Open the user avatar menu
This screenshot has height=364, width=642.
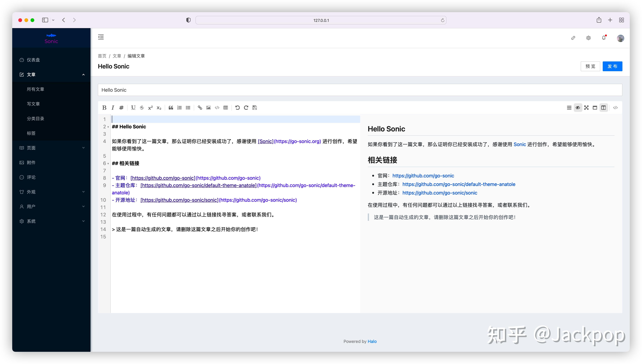(x=620, y=38)
